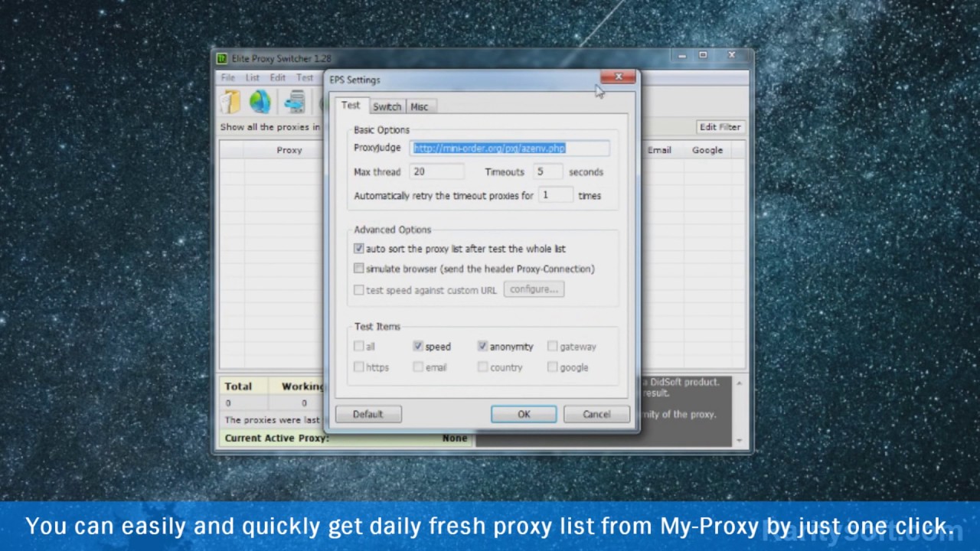Click the configure... button

click(x=534, y=289)
